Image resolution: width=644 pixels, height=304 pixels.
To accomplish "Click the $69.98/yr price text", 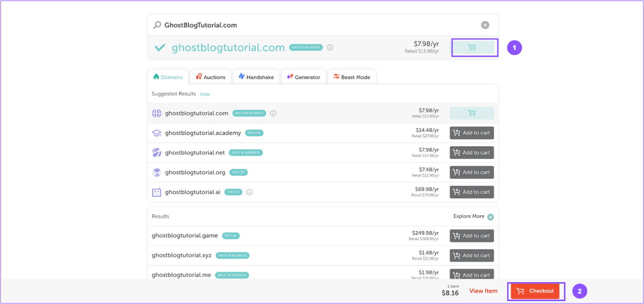I will (x=427, y=189).
